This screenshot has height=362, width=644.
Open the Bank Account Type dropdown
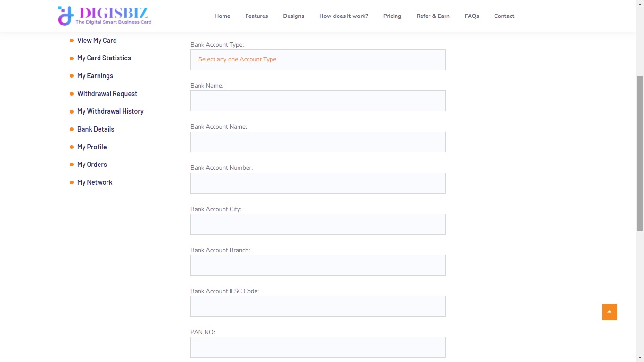318,60
